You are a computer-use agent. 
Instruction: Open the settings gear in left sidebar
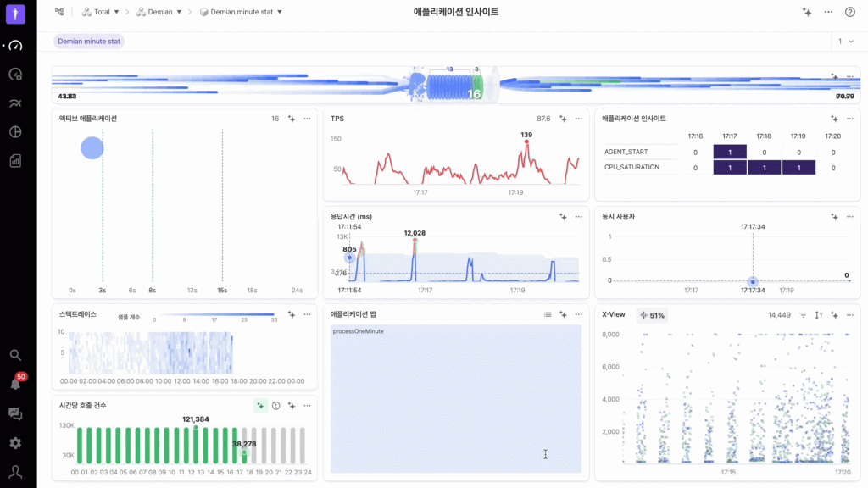(x=15, y=442)
